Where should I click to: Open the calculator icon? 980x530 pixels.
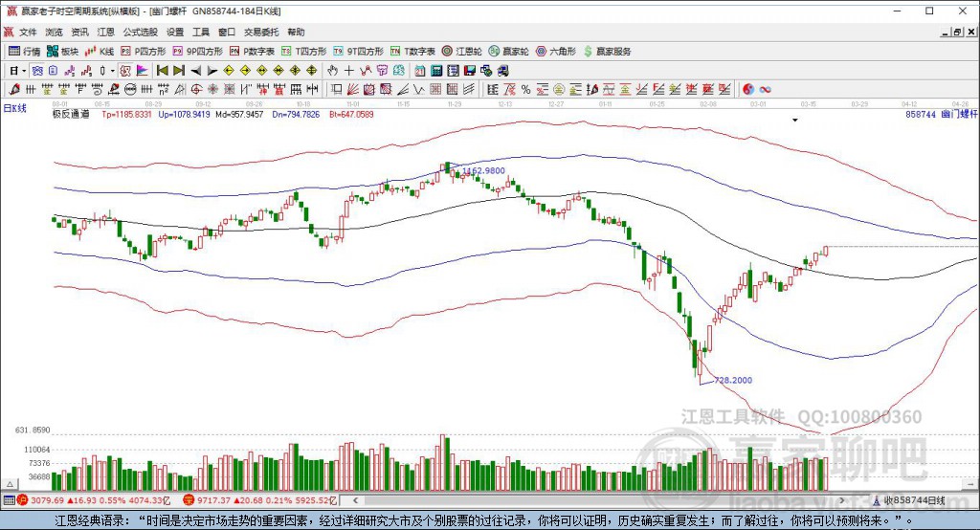pyautogui.click(x=436, y=71)
